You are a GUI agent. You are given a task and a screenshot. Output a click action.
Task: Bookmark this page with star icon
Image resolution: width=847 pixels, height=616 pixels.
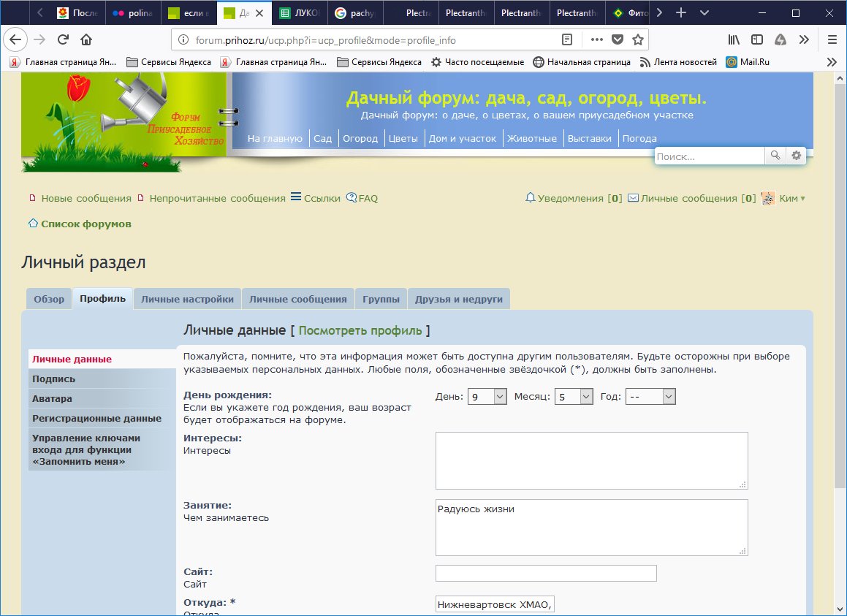pyautogui.click(x=638, y=39)
